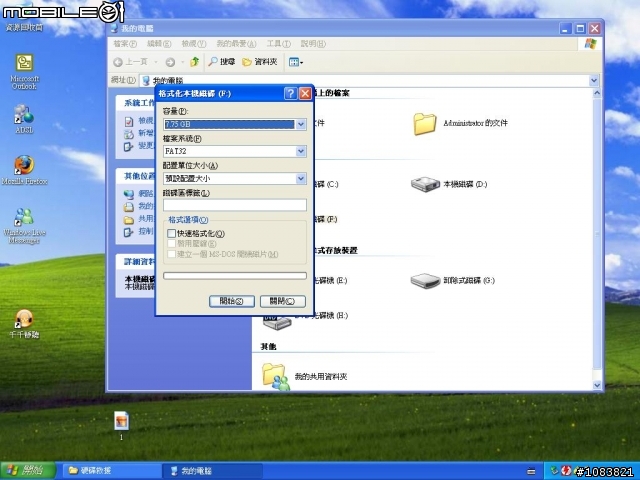The image size is (640, 480).
Task: Click the format progress bar
Action: [x=235, y=276]
